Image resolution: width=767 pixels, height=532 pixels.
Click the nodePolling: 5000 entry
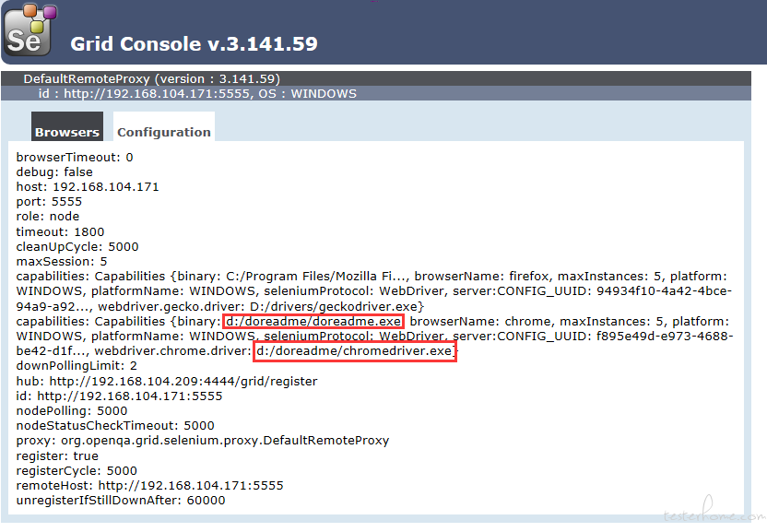(72, 410)
